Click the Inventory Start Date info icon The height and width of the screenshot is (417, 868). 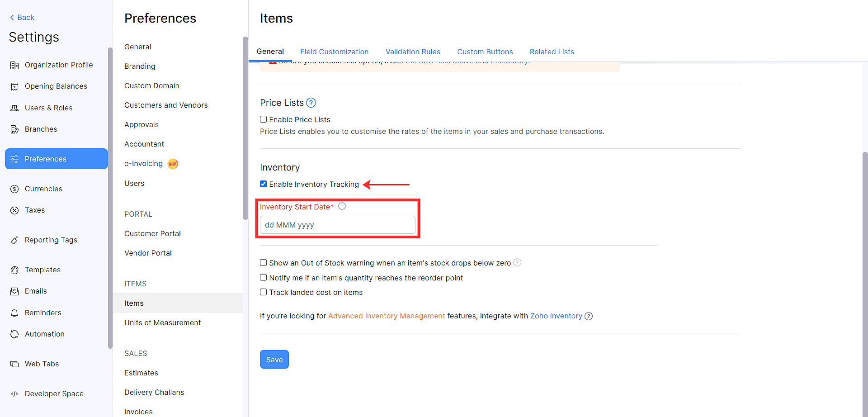pos(342,206)
